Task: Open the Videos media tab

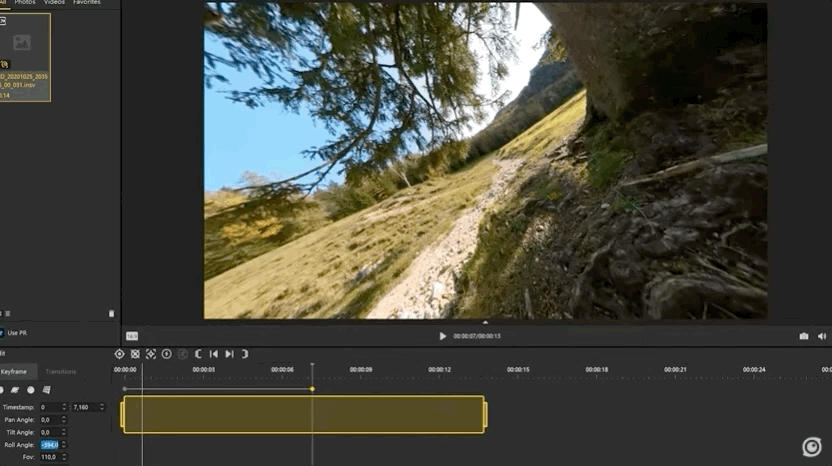Action: click(x=54, y=3)
